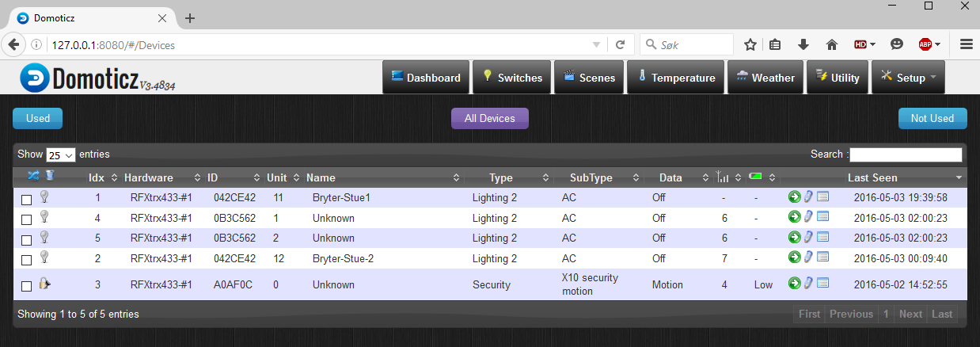Click the green arrow icon in the Idx 5 row
This screenshot has width=980, height=347.
tap(795, 236)
